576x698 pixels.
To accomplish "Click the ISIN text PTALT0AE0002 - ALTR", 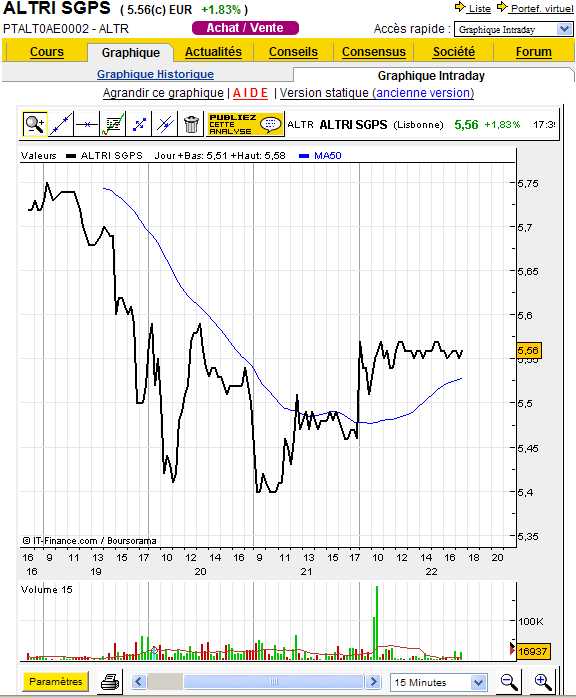I will pos(66,28).
